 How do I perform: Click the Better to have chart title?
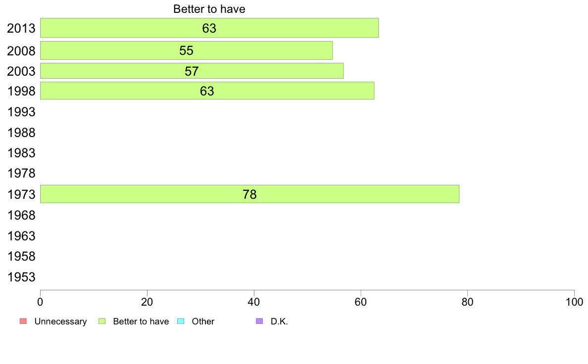tap(209, 9)
